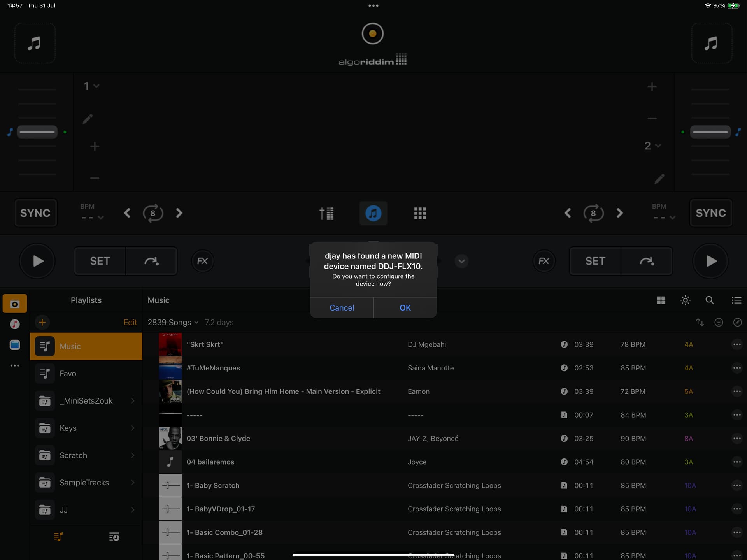Click the record button above the algoriddim logo

point(372,33)
